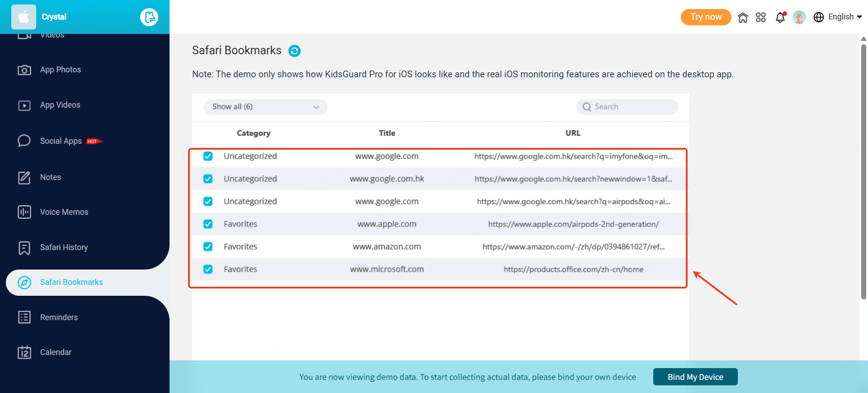
Task: Click the Notes pencil icon
Action: [24, 177]
